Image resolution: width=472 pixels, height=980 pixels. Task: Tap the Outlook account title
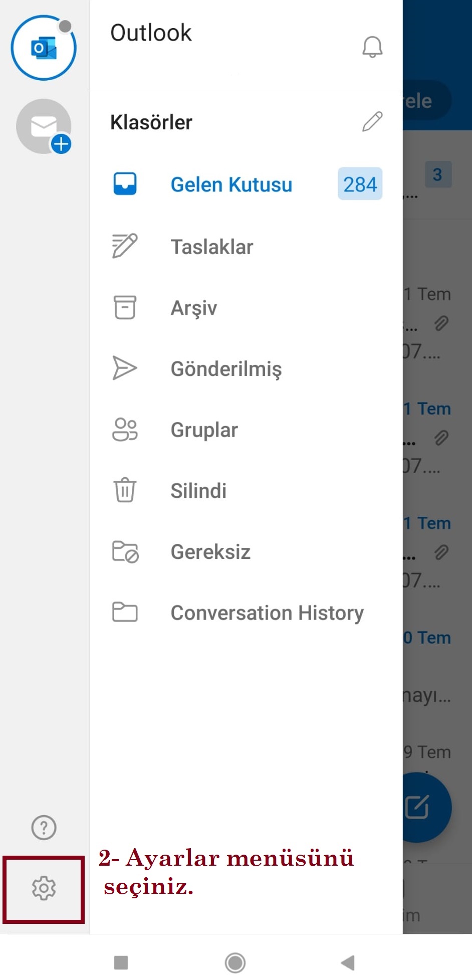pos(151,33)
